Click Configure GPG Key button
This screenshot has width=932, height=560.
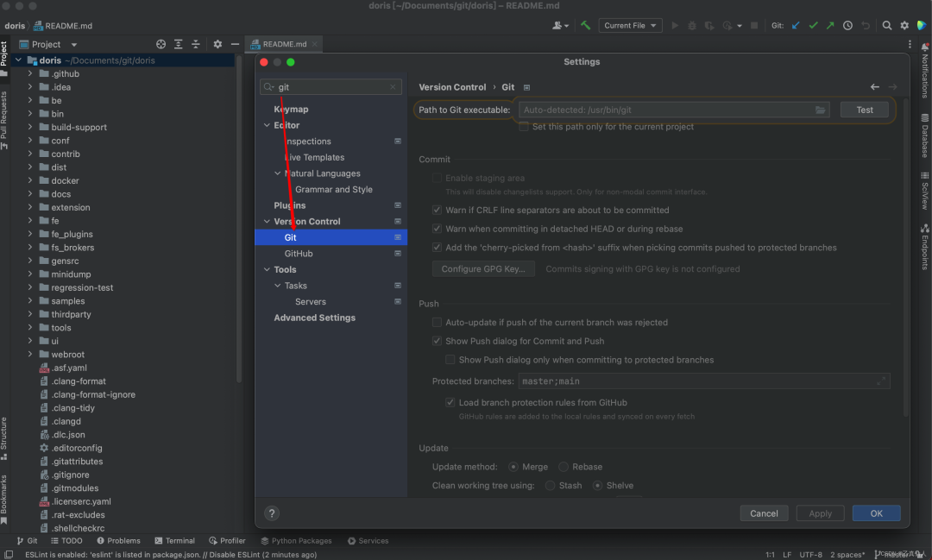pyautogui.click(x=483, y=269)
